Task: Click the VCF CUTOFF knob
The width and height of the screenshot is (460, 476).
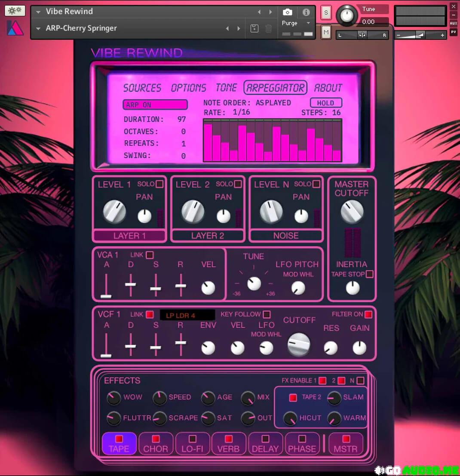Action: point(299,344)
